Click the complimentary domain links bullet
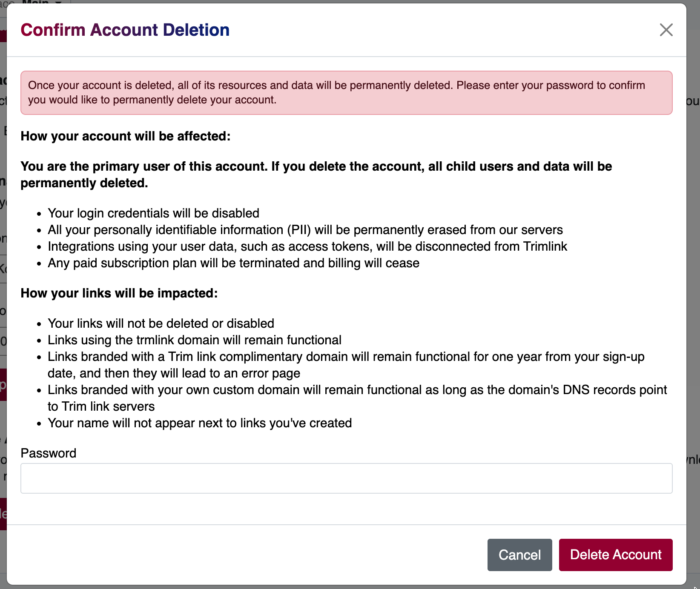This screenshot has width=700, height=589. [x=346, y=365]
